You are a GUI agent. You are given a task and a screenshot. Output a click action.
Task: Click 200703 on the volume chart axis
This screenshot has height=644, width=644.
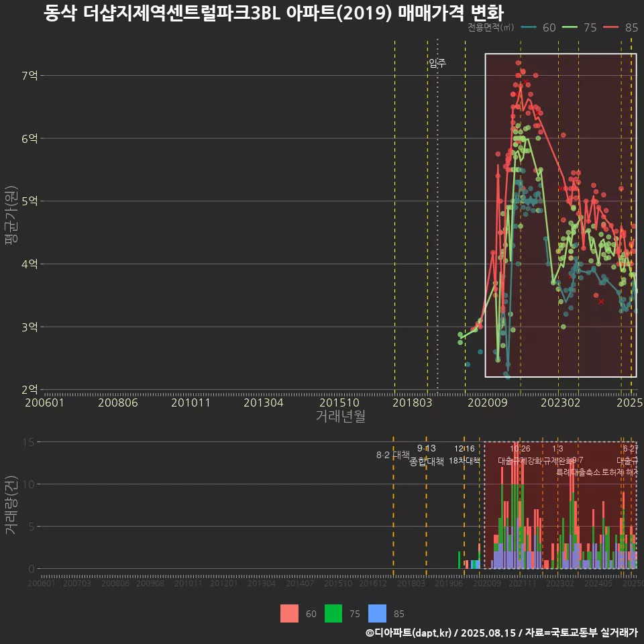[76, 583]
